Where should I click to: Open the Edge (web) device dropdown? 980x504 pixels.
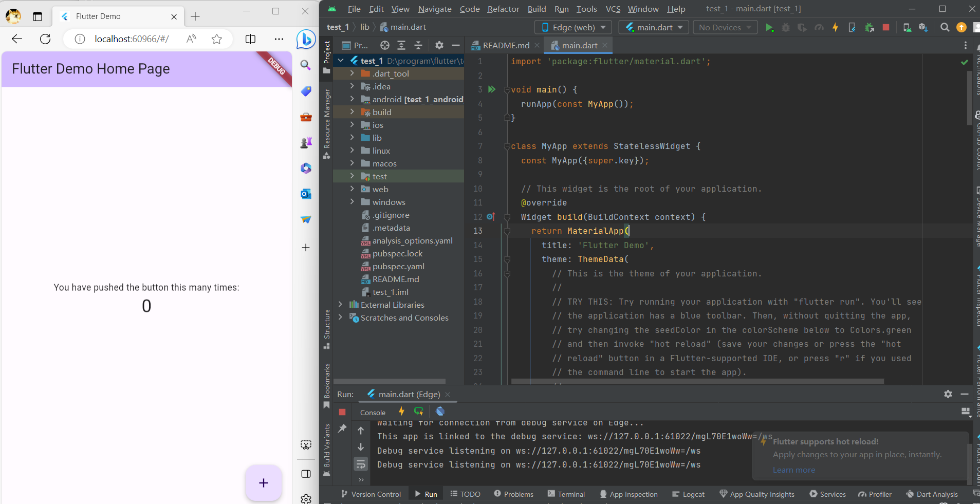(574, 27)
